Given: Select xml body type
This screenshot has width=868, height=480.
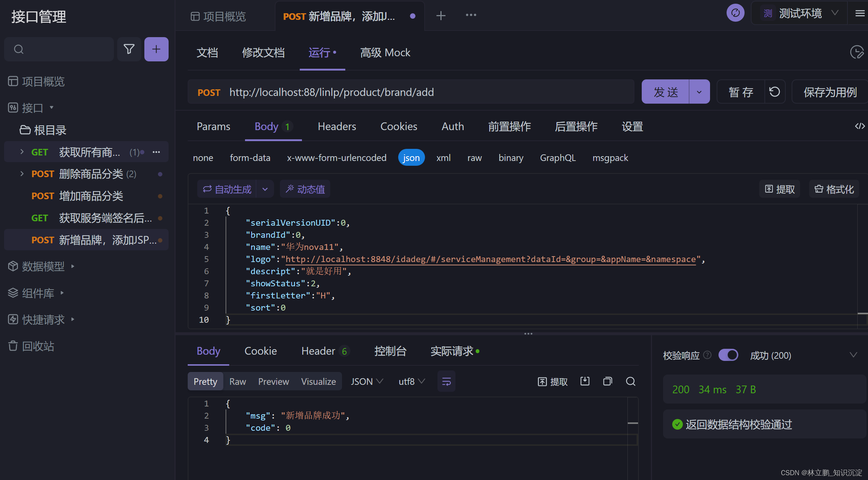Looking at the screenshot, I should pos(443,158).
